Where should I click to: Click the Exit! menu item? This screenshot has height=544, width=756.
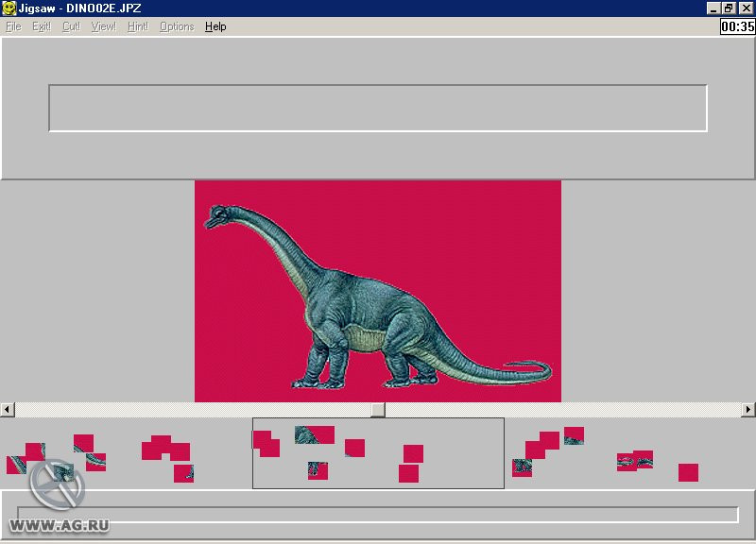(x=42, y=26)
